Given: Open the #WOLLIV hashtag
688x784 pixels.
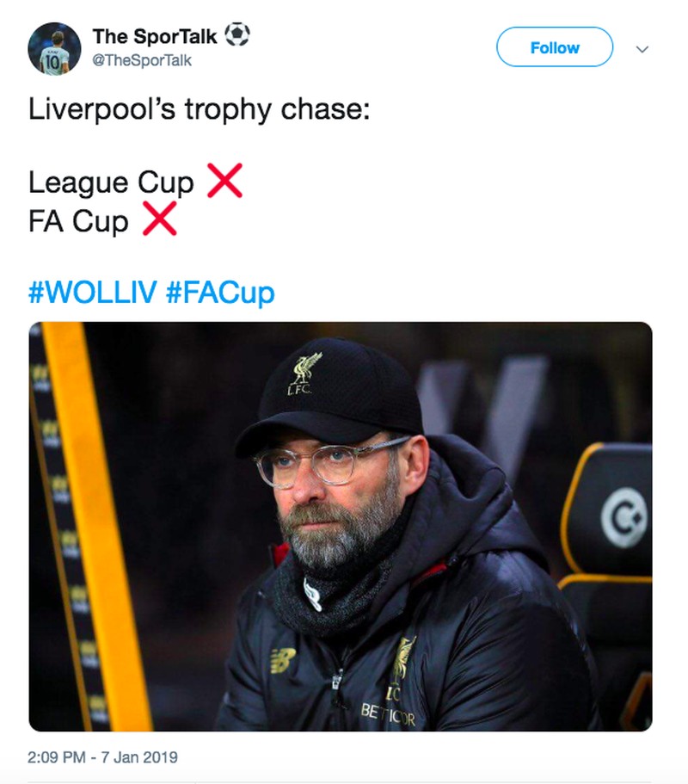Looking at the screenshot, I should click(92, 293).
